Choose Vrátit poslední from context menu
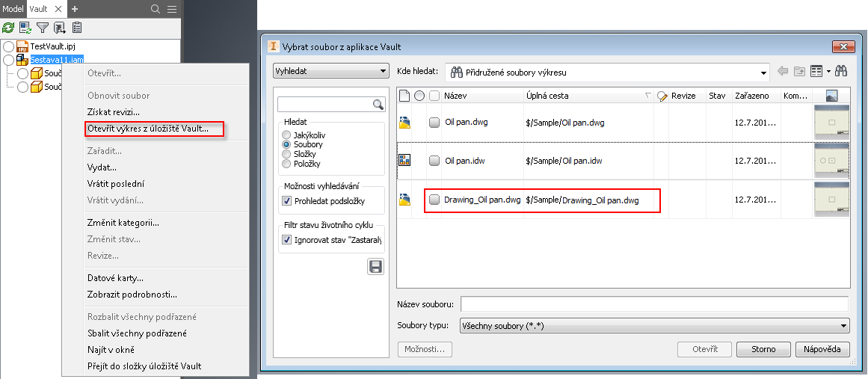This screenshot has height=379, width=868. click(x=116, y=184)
